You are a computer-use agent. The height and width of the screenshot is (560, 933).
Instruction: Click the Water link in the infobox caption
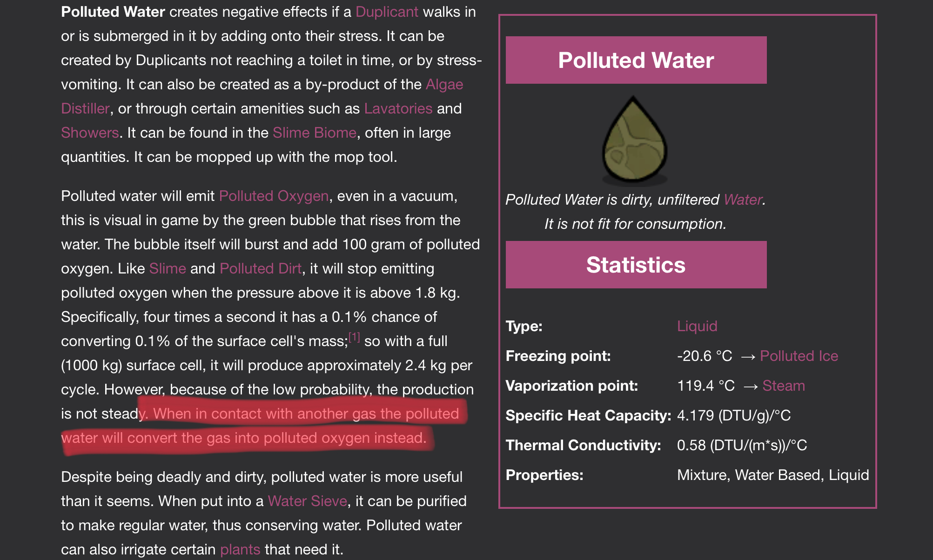pos(743,200)
